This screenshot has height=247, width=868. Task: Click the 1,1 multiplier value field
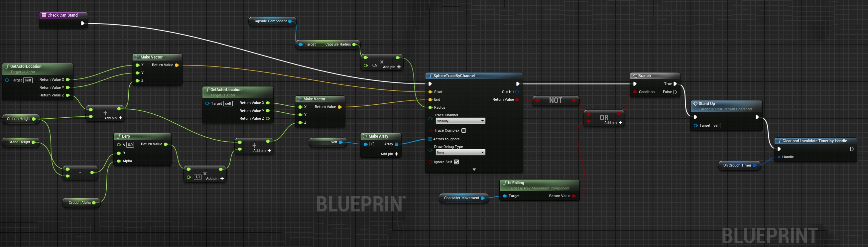[197, 177]
